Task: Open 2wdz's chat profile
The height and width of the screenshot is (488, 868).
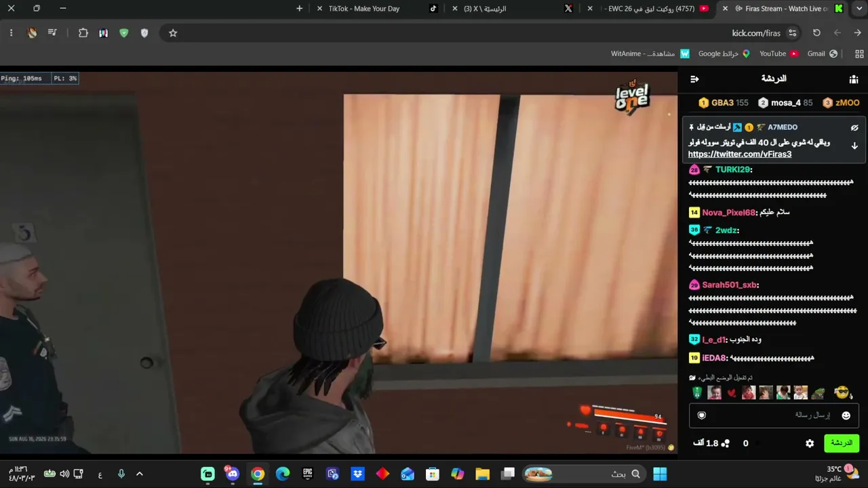Action: [x=726, y=230]
